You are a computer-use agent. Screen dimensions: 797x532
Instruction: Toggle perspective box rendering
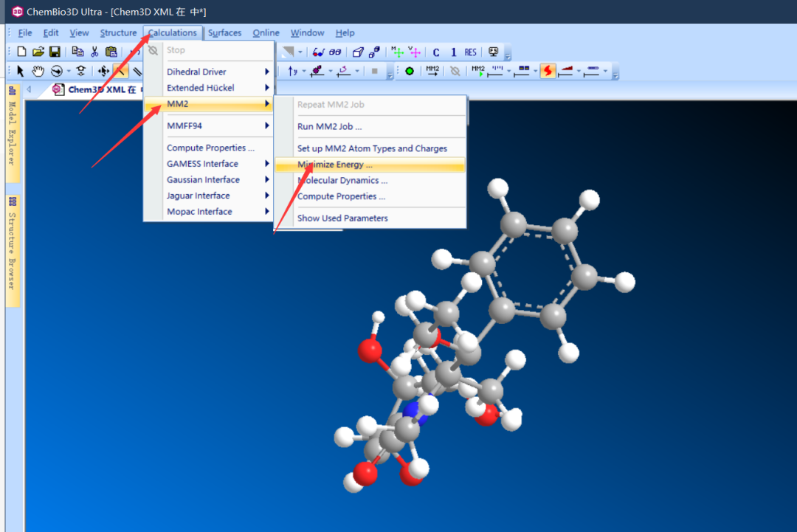click(x=358, y=52)
